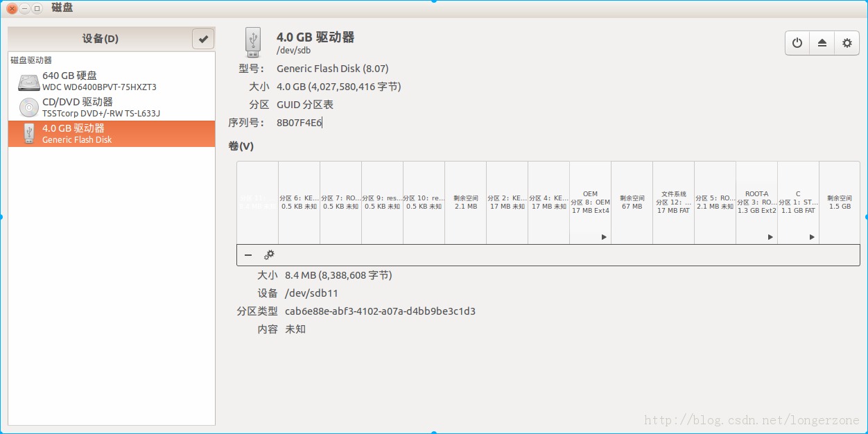Select the OEM partition 8 Ext4 block
Screen dimensions: 868x434
[x=591, y=202]
